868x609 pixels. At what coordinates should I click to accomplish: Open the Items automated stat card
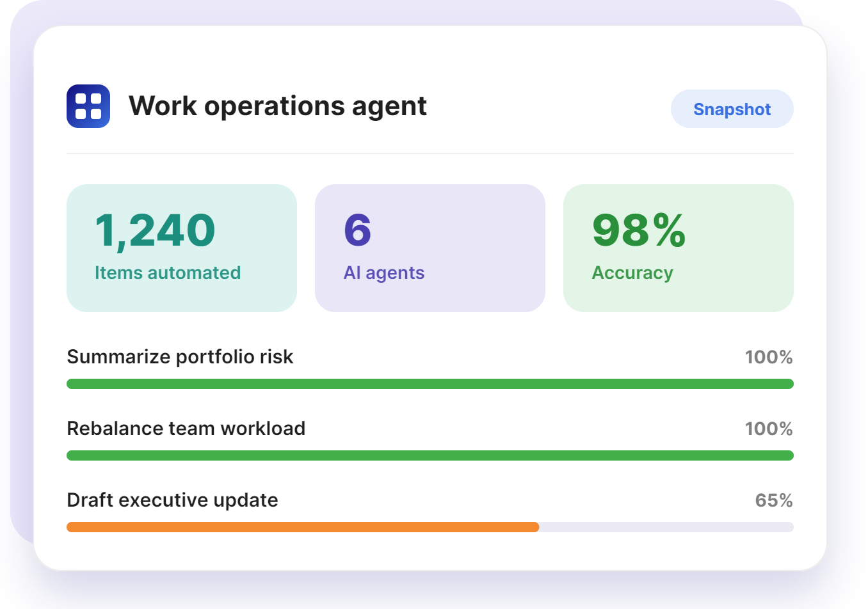coord(182,248)
